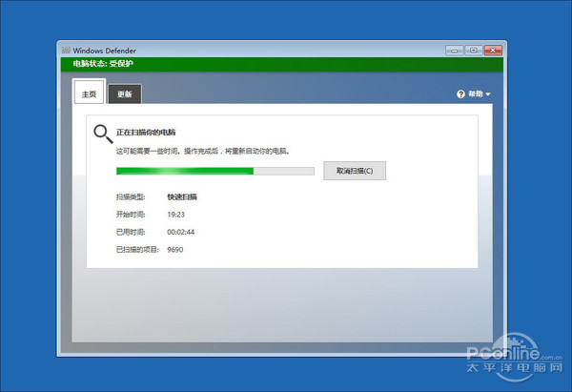The image size is (572, 392).
Task: Expand the 帮助 dropdown arrow
Action: click(x=488, y=94)
